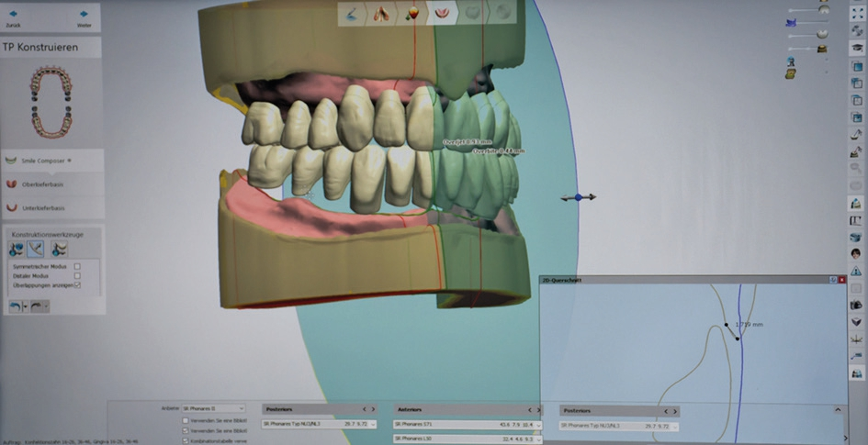
Task: Click next arrow in left Posteriors header
Action: tap(373, 409)
